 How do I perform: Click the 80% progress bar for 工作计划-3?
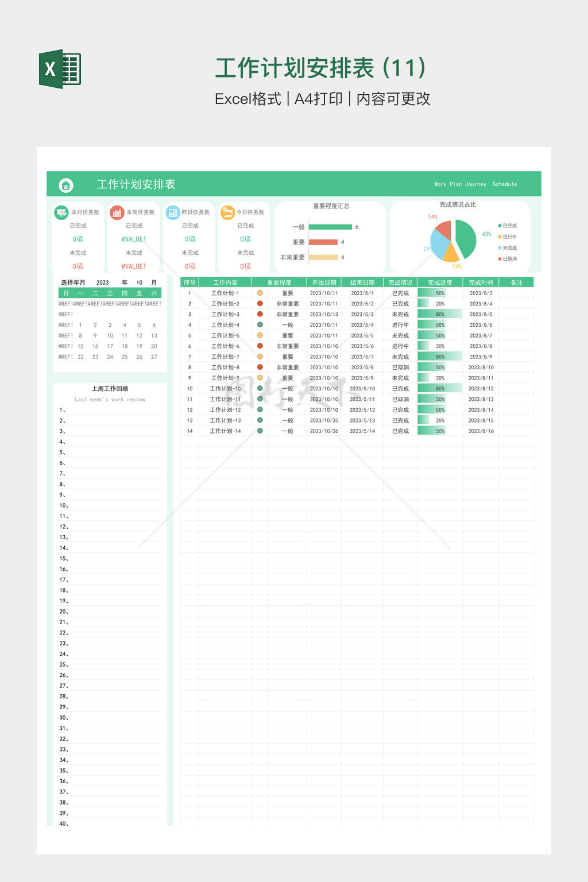[440, 314]
